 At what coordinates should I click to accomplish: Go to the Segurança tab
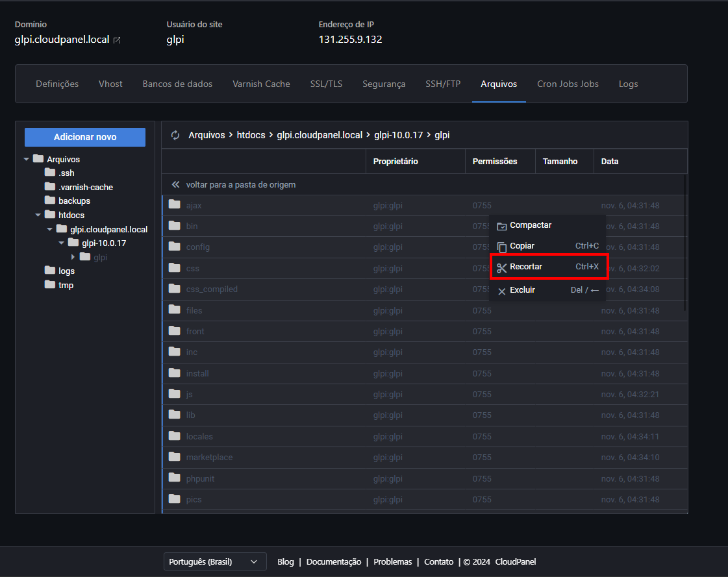click(384, 84)
